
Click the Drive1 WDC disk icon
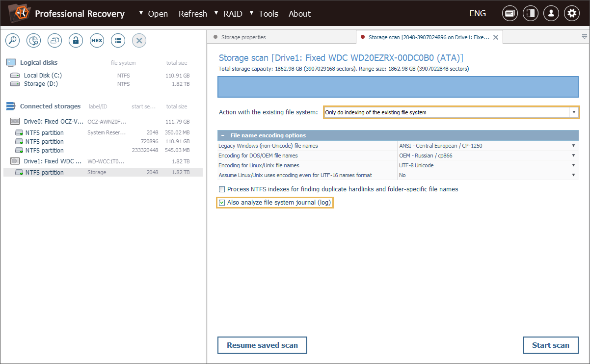click(15, 161)
